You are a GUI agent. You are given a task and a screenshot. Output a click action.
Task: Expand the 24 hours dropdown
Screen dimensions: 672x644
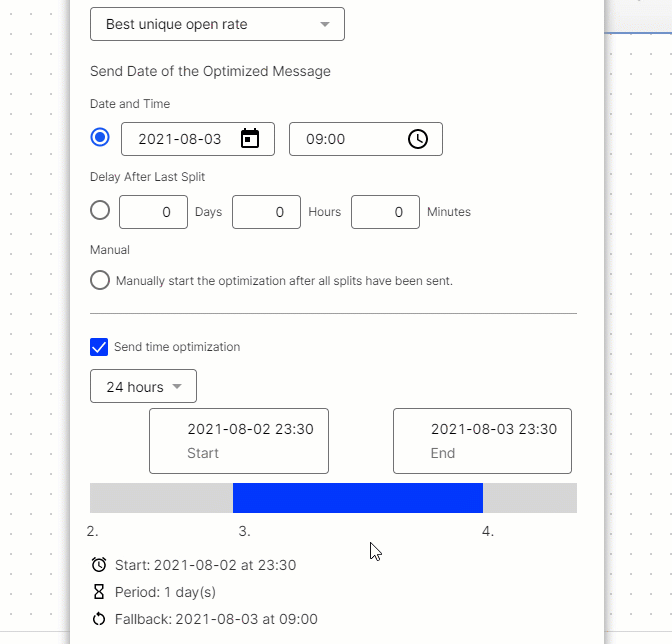(143, 387)
